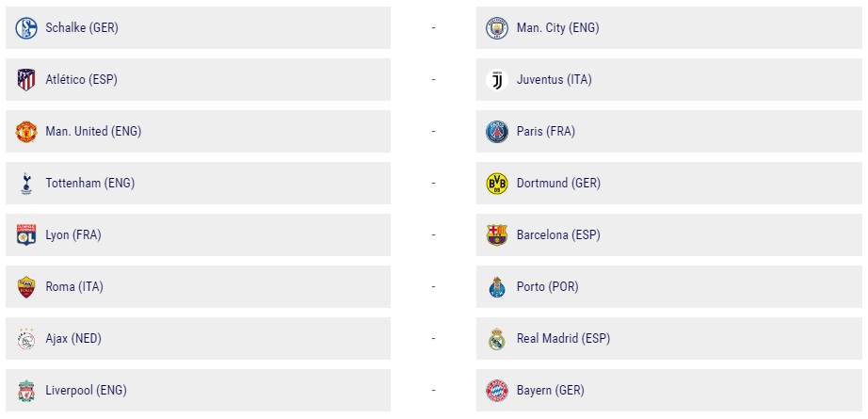Screen dimensions: 868x419
Task: Click the Manchester United crest
Action: pyautogui.click(x=26, y=132)
